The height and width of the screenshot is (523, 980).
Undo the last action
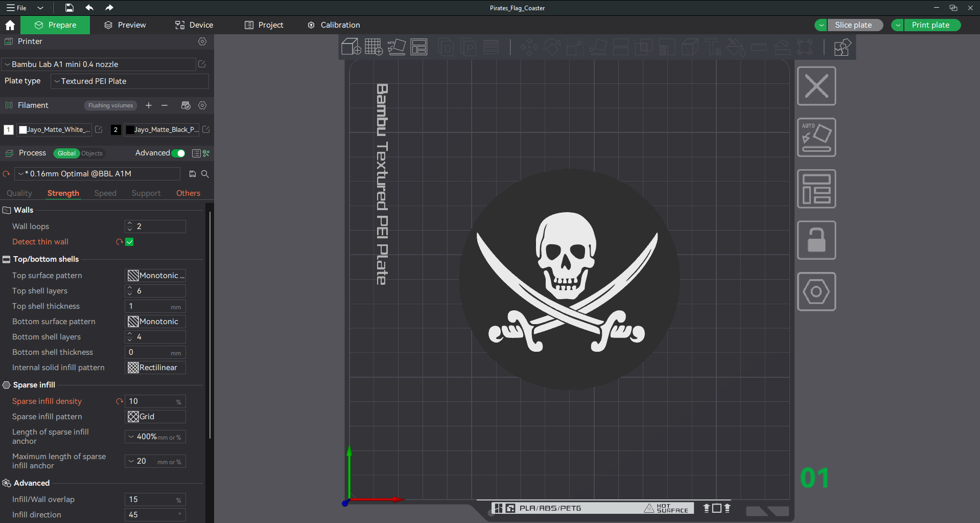pos(89,8)
